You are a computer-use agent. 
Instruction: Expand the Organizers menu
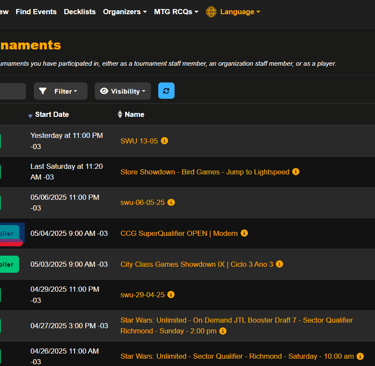125,12
